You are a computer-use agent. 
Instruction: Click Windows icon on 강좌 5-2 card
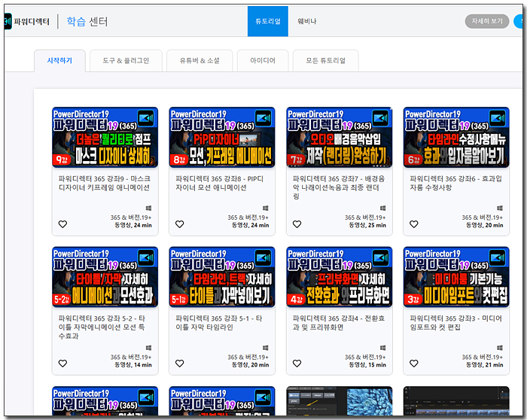(148, 348)
